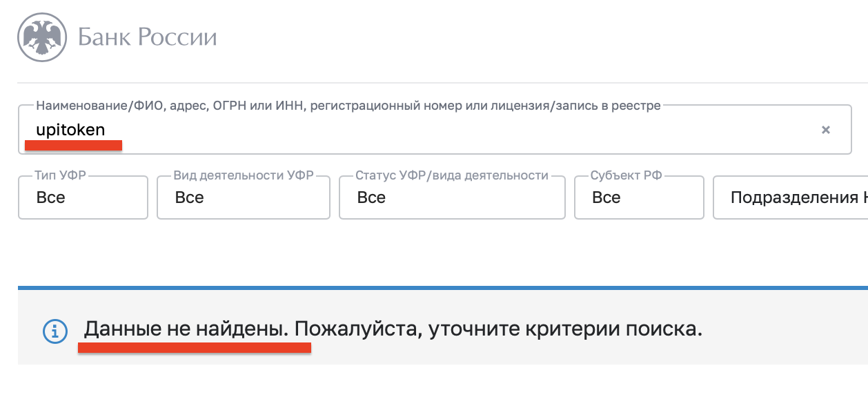The image size is (868, 406).
Task: Click the blue info icon in the message
Action: [55, 331]
